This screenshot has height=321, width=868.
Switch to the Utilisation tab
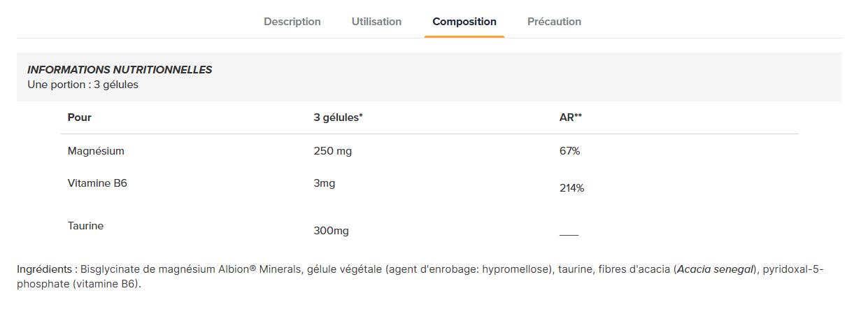(x=376, y=22)
